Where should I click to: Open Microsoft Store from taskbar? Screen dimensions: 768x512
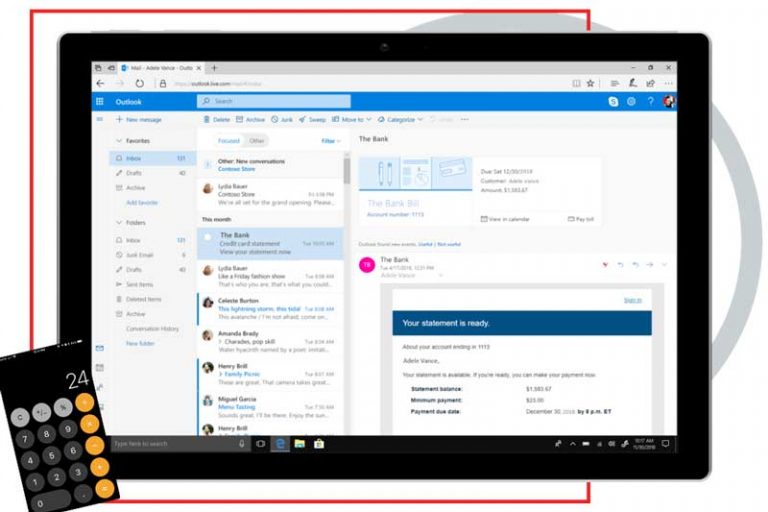click(x=319, y=444)
